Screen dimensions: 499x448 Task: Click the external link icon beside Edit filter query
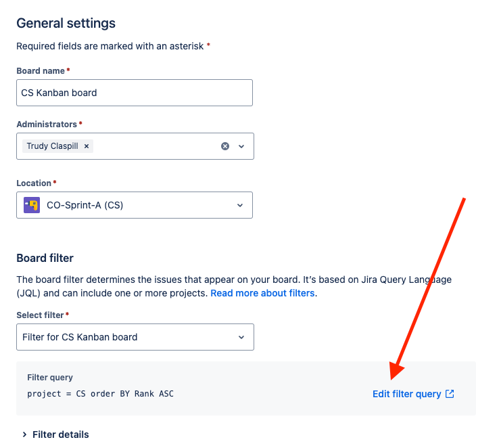coord(450,394)
